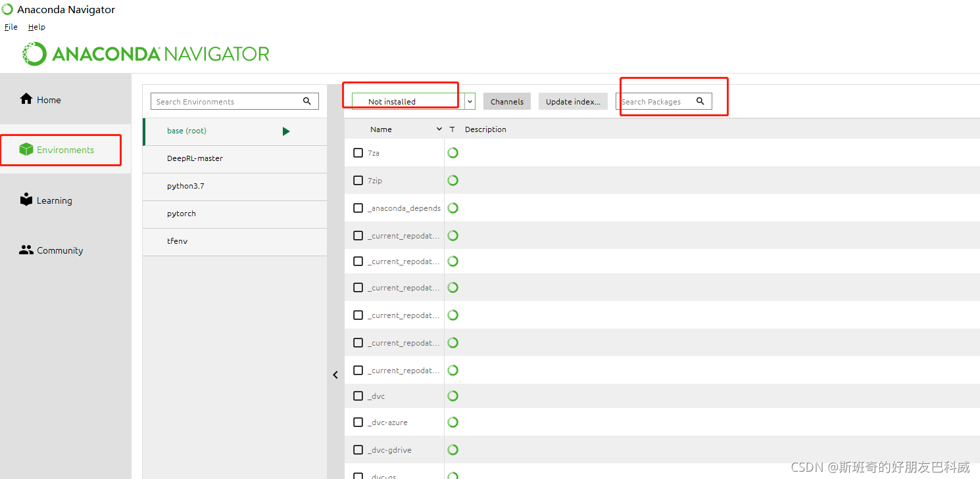Click the Anaconda Navigator logo banner
This screenshot has height=479, width=980.
coord(145,54)
